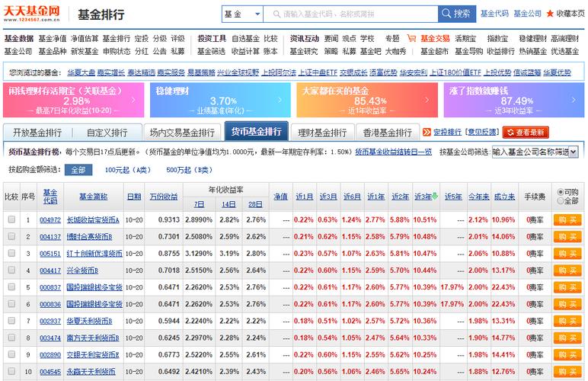Select the 可购 radio button
This screenshot has width=588, height=381.
[x=561, y=192]
